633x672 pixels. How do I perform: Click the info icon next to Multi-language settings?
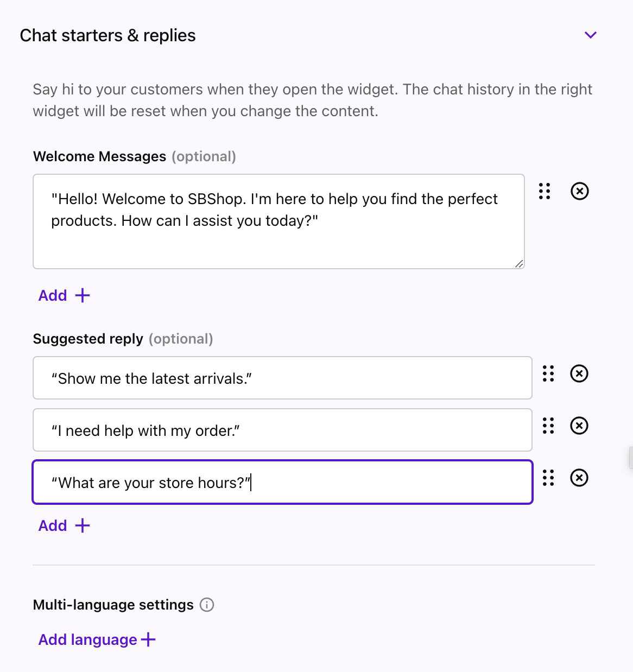207,605
